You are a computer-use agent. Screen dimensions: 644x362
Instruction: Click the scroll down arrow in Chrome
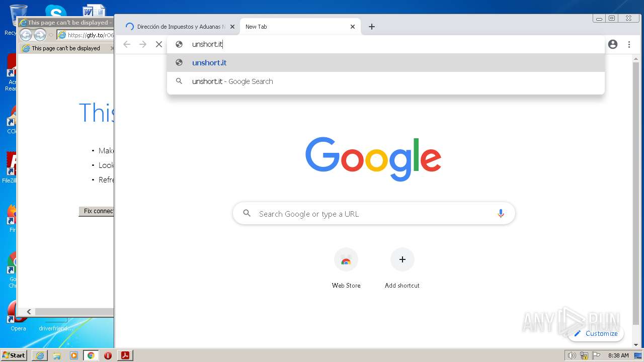coord(636,345)
